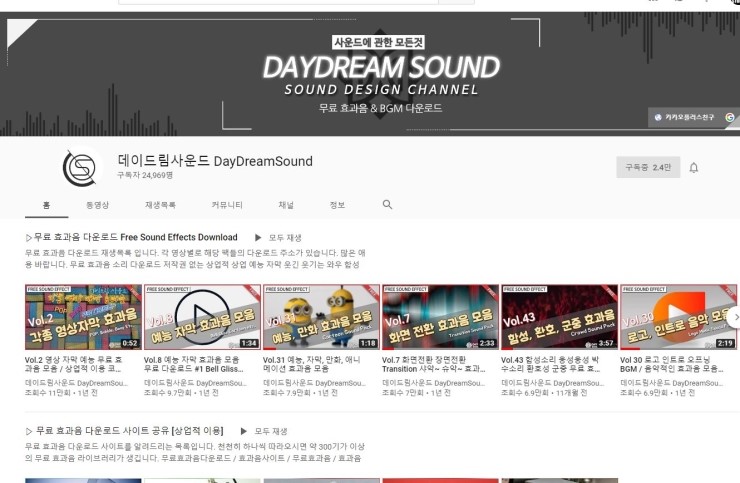Open the Vol.8 예능 자막 효과음 모음 thumbnail
This screenshot has height=483, width=740.
point(202,317)
